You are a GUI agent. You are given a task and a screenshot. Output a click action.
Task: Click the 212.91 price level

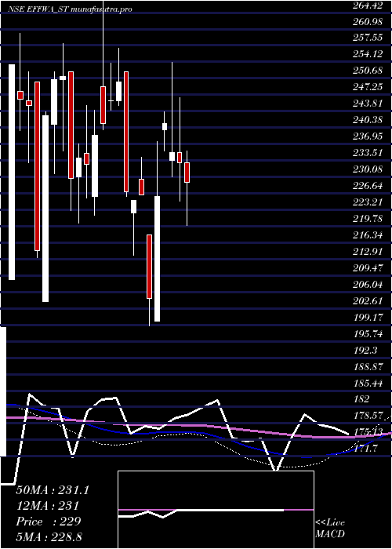coord(367,252)
